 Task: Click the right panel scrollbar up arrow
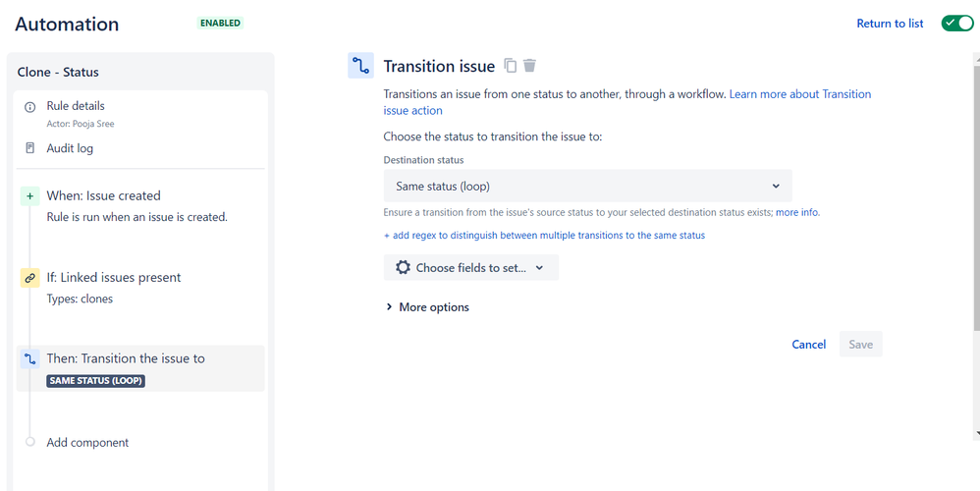click(x=977, y=59)
